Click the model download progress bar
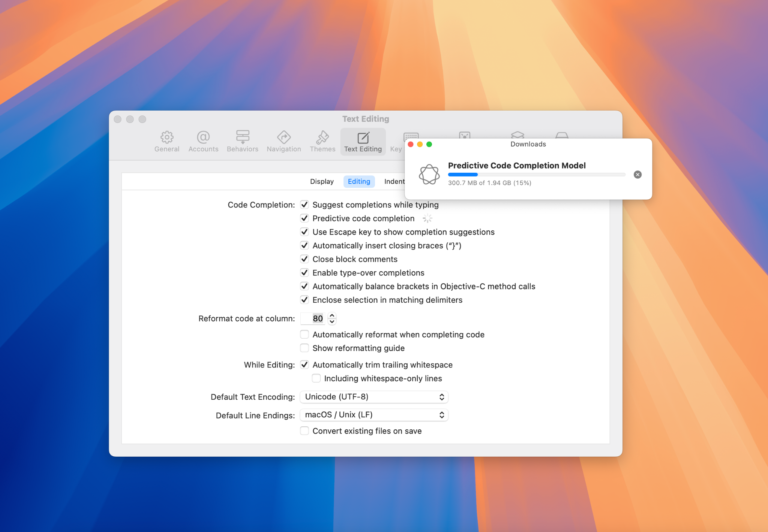Viewport: 768px width, 532px height. (x=536, y=175)
